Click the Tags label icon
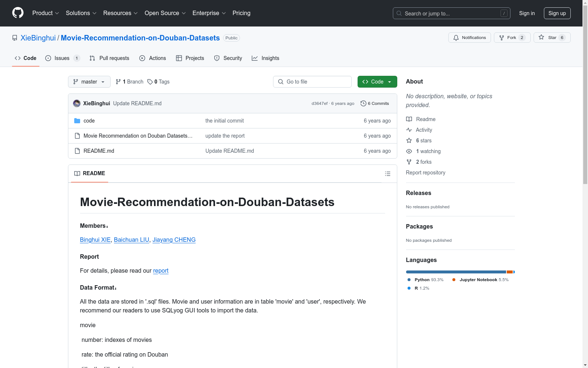This screenshot has height=368, width=588. (150, 82)
